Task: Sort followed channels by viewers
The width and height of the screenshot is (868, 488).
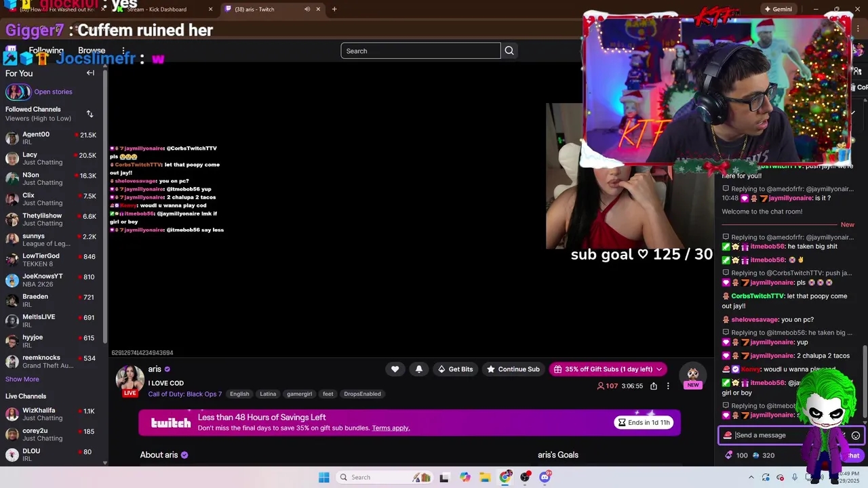Action: point(90,114)
